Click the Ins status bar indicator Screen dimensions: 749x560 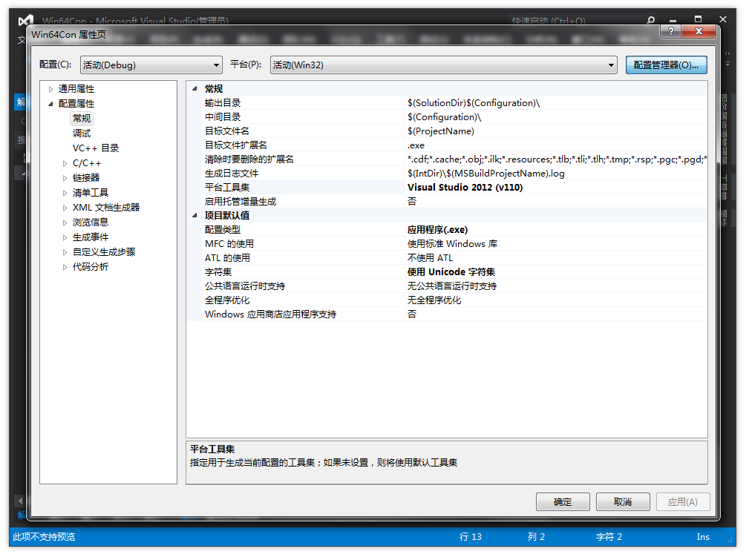coord(703,537)
